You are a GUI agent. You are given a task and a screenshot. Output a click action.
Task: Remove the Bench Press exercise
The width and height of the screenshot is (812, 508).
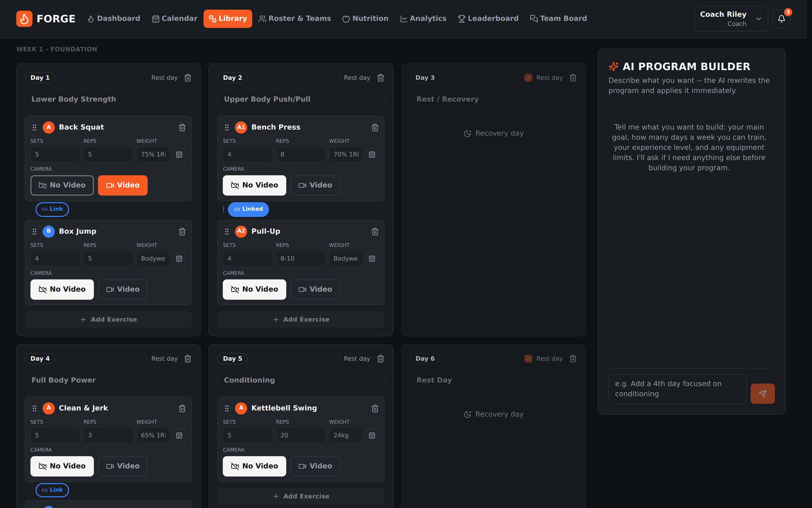pyautogui.click(x=375, y=127)
